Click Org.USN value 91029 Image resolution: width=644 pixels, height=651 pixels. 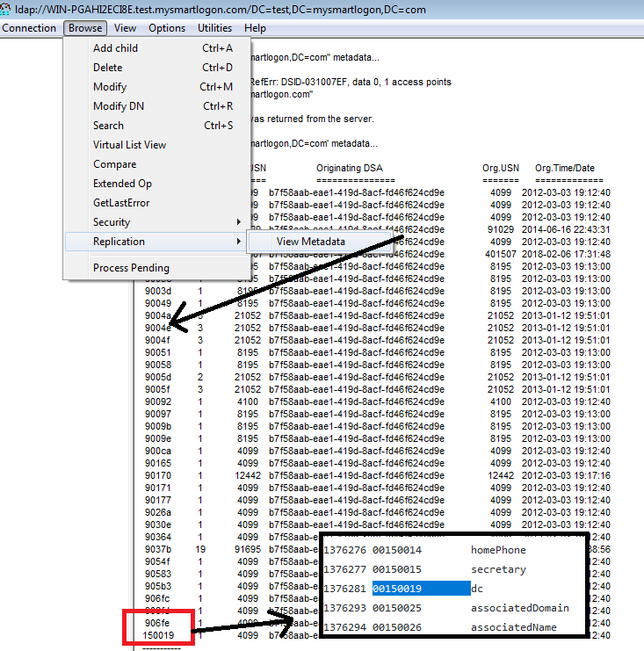tap(500, 229)
